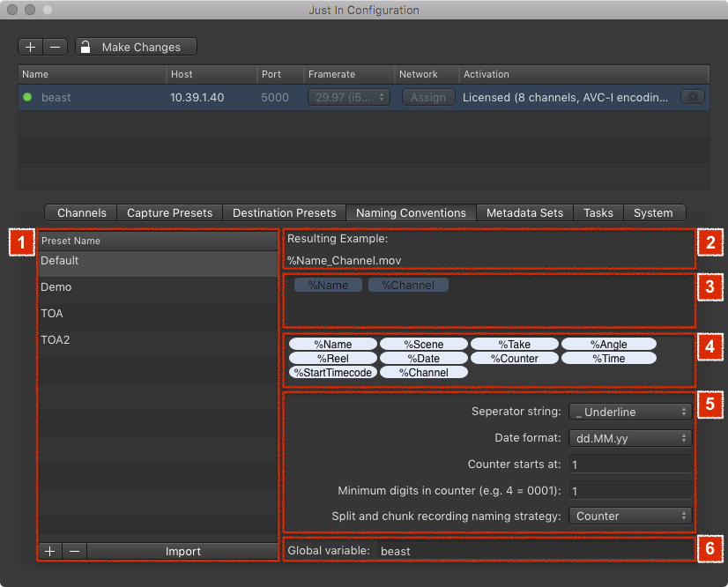Click the Activation column header
The width and height of the screenshot is (728, 587).
(584, 74)
